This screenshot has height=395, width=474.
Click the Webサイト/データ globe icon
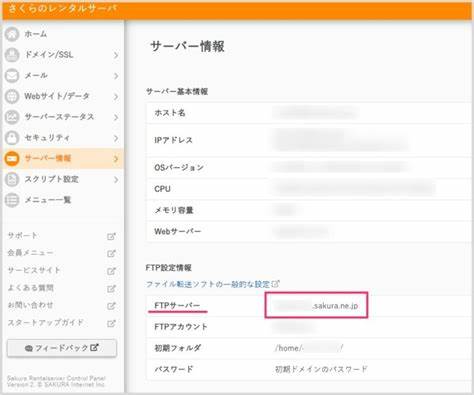12,96
